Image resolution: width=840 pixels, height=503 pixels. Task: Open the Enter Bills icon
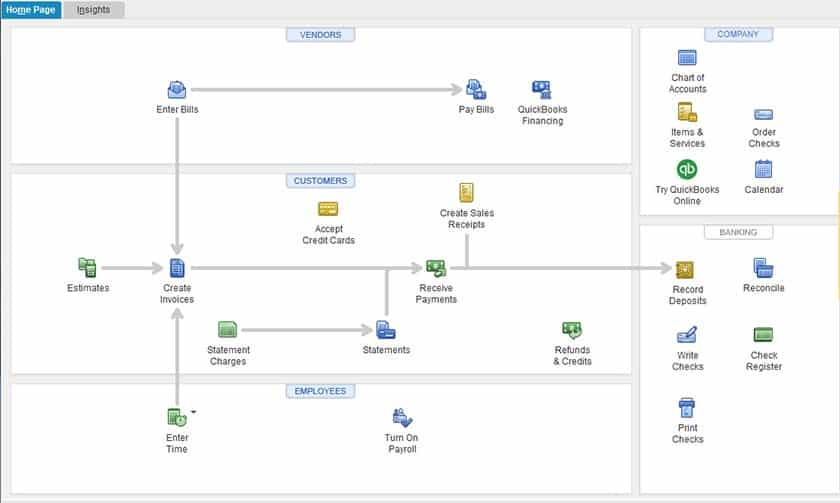pos(177,89)
